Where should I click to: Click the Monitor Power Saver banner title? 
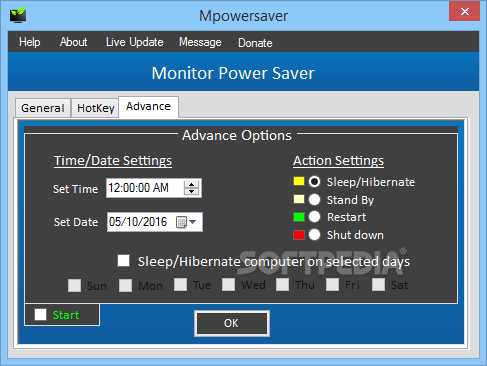click(233, 73)
